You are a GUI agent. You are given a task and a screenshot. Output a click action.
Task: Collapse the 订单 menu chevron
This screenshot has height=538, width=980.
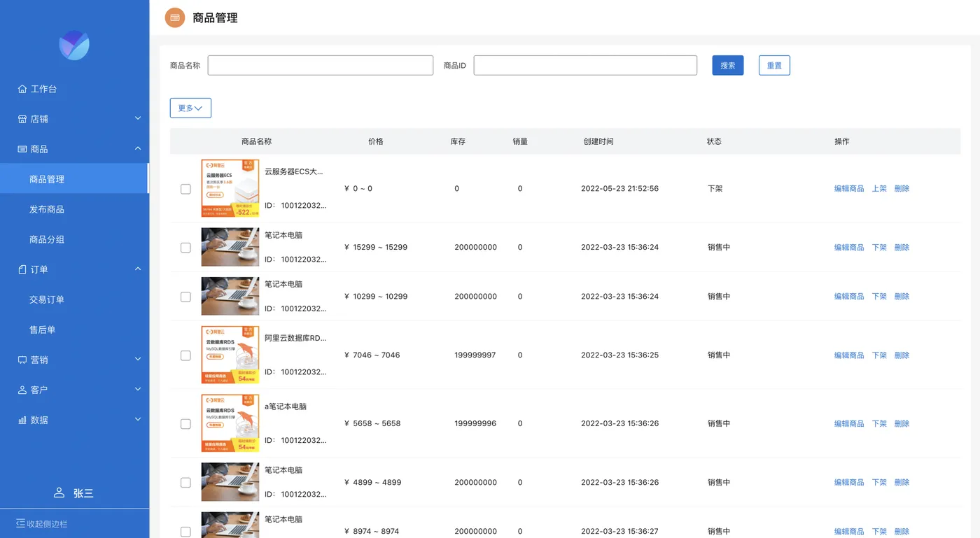click(138, 269)
